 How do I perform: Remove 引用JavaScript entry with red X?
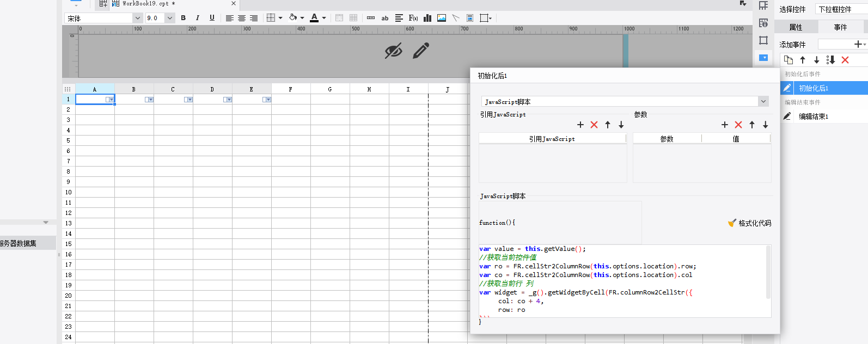click(594, 125)
